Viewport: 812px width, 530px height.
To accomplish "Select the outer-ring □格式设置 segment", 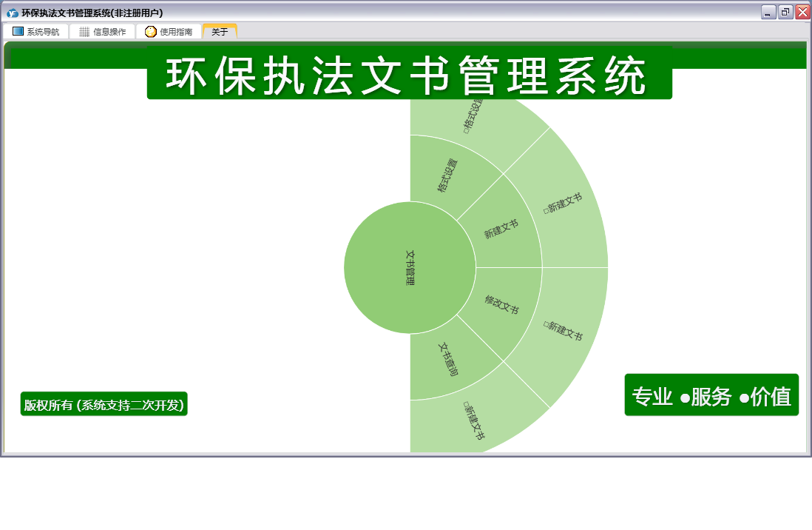I will [474, 117].
